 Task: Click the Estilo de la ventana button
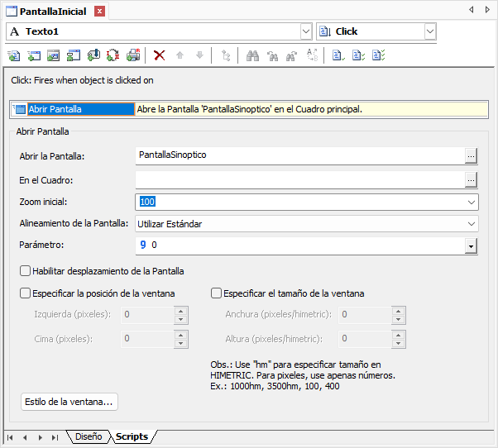(69, 403)
